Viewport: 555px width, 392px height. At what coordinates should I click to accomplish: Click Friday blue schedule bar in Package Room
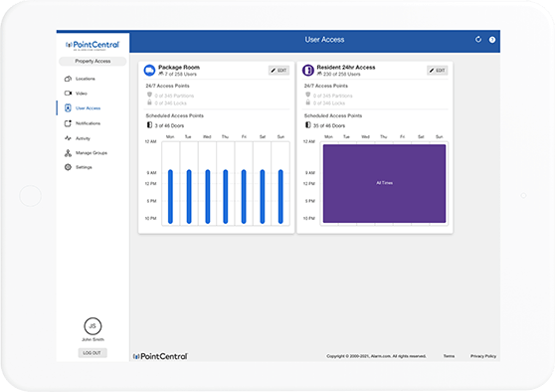244,197
